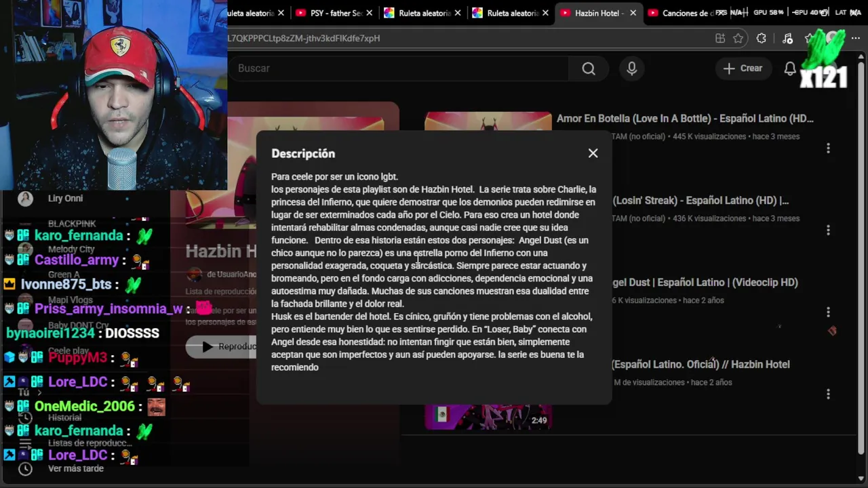Open playlist owner link 'de UsuarioAno'
868x488 pixels.
point(231,274)
